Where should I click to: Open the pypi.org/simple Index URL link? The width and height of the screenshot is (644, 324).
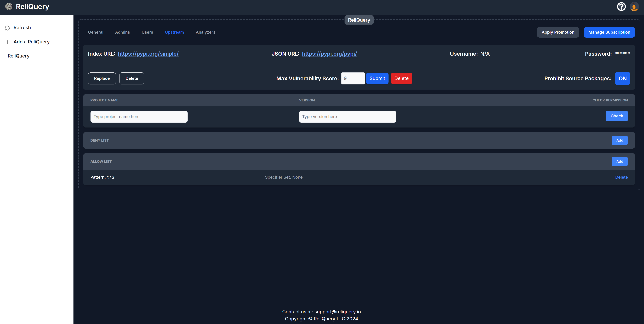coord(148,54)
